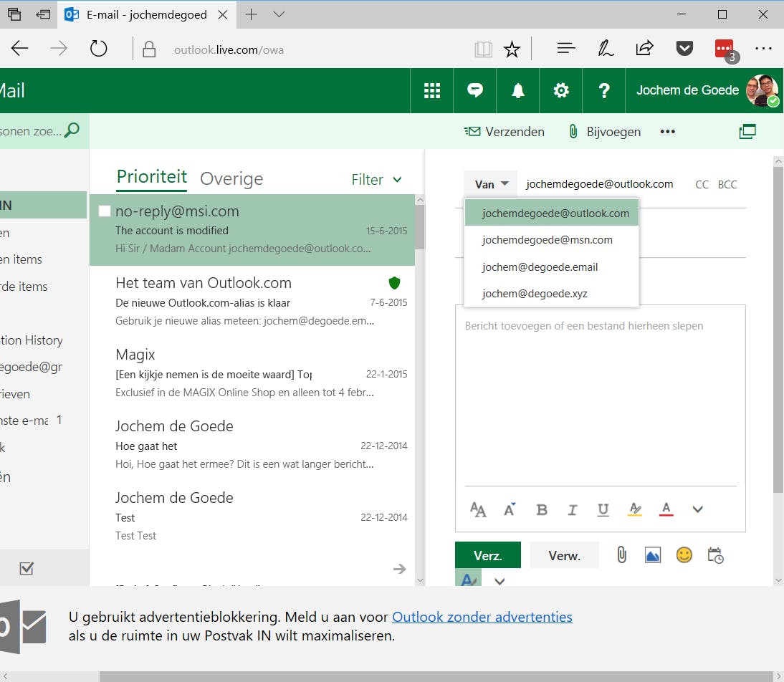Open the Skype chat bubble icon
Viewport: 784px width, 682px height.
474,90
